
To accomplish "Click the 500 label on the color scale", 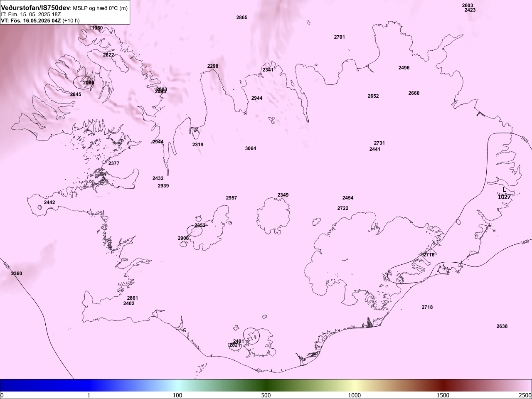I will (266, 395).
